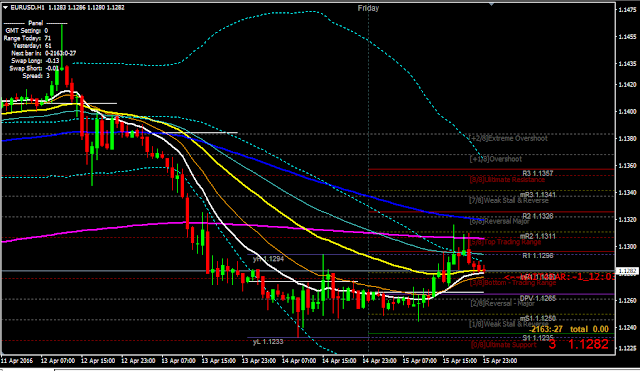The width and height of the screenshot is (640, 371).
Task: Click '1.1420' on the price scale
Action: click(628, 85)
